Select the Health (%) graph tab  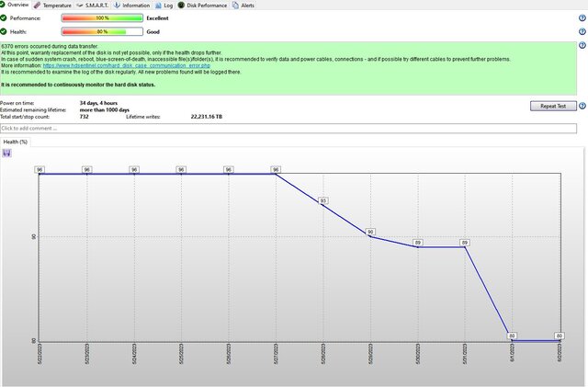pyautogui.click(x=16, y=142)
